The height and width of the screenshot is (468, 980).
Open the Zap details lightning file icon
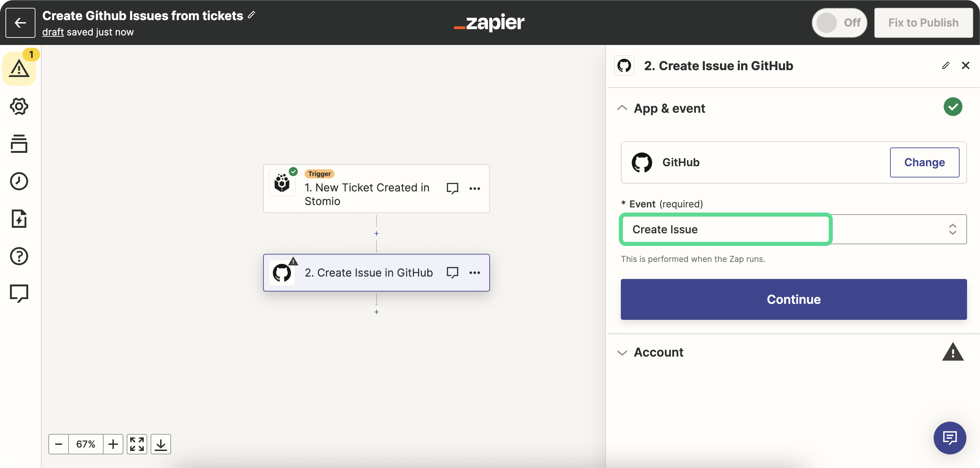19,219
